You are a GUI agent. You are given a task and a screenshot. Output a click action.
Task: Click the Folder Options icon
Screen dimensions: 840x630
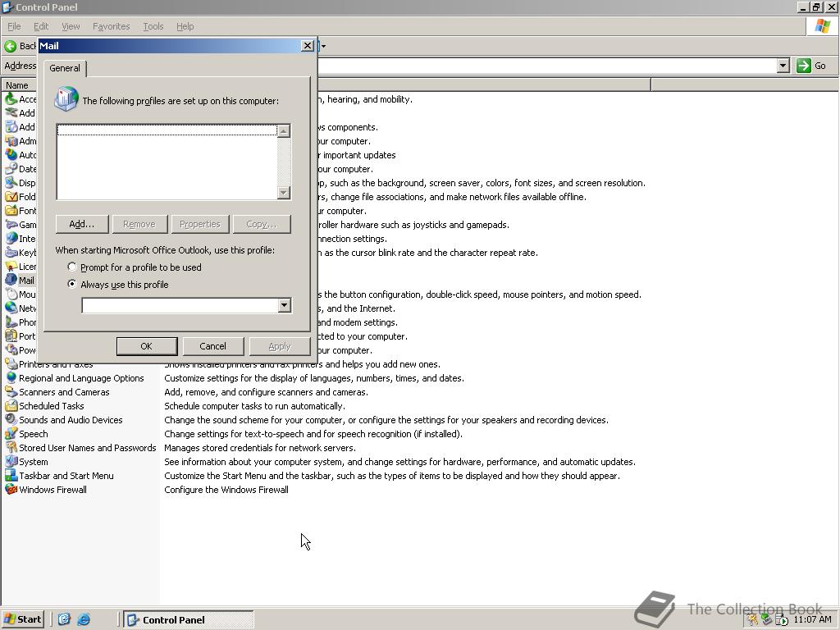(11, 197)
